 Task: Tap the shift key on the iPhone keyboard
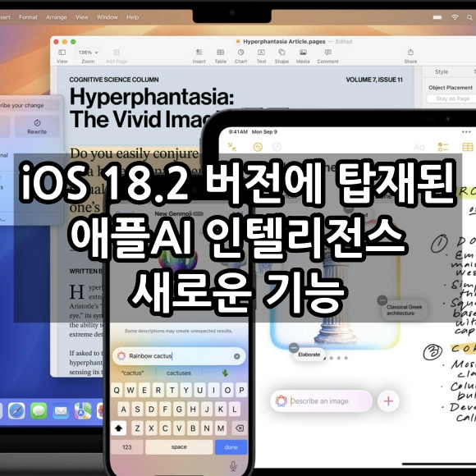click(x=118, y=428)
